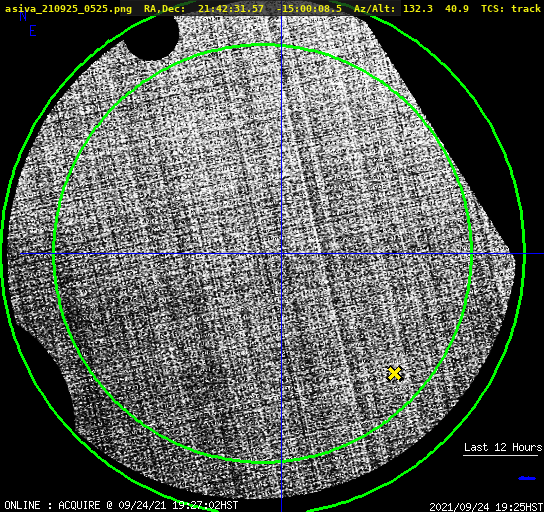Click the center intersection of the blue crosshair
Screen dimensions: 544x512
coord(281,254)
